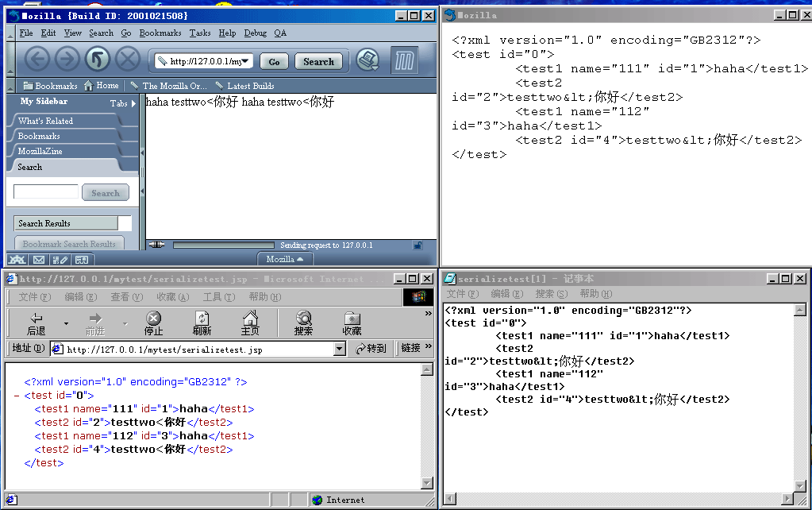Screen dimensions: 812x510
Task: Open the Mozilla Edit menu
Action: 48,33
